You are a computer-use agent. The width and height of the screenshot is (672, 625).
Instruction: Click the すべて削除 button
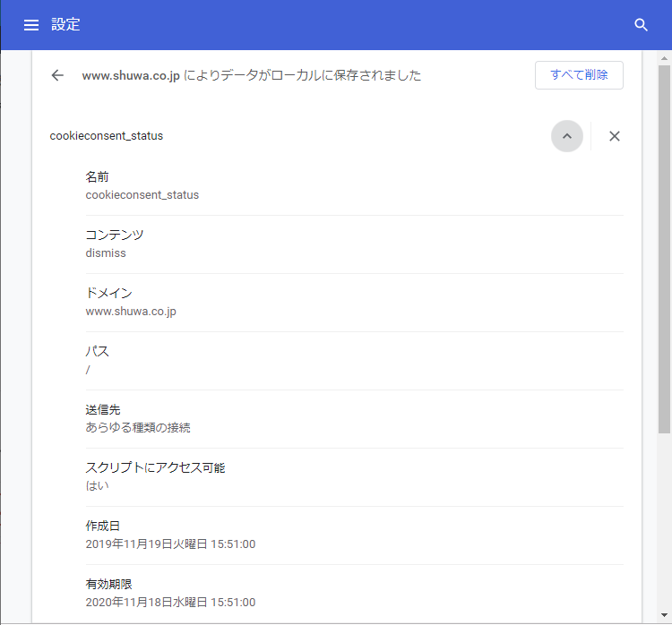(579, 75)
